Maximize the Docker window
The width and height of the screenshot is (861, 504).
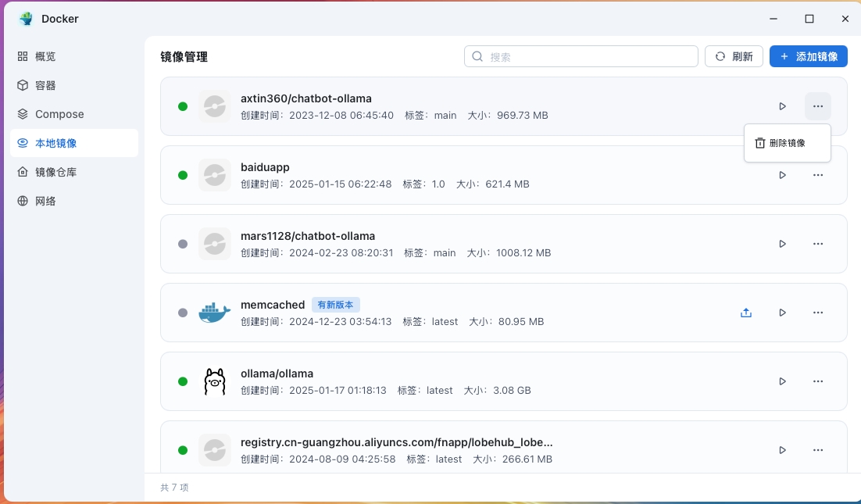(x=809, y=19)
